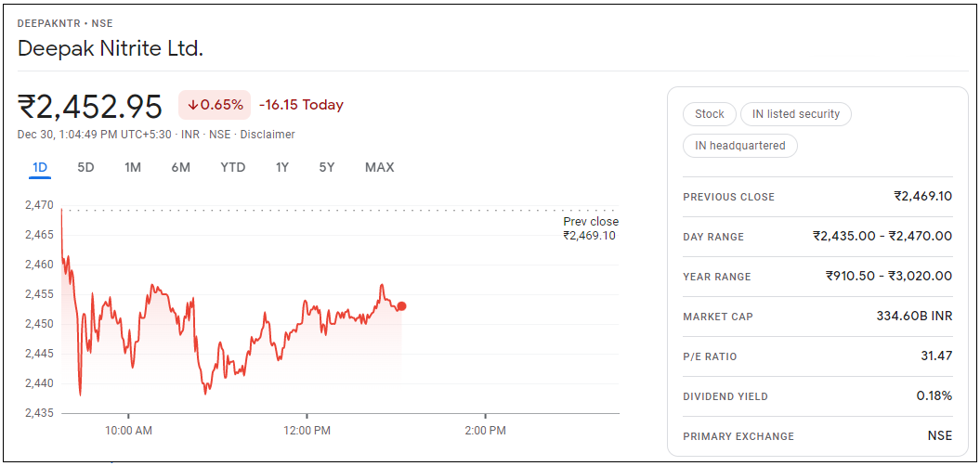980x466 pixels.
Task: Switch to the 5D chart tab
Action: 85,168
